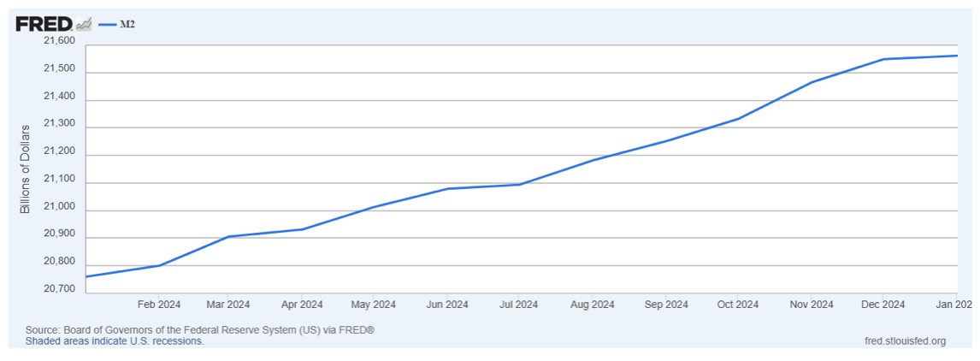This screenshot has height=361, width=980.
Task: Click the 21,500 y-axis label
Action: pyautogui.click(x=57, y=68)
